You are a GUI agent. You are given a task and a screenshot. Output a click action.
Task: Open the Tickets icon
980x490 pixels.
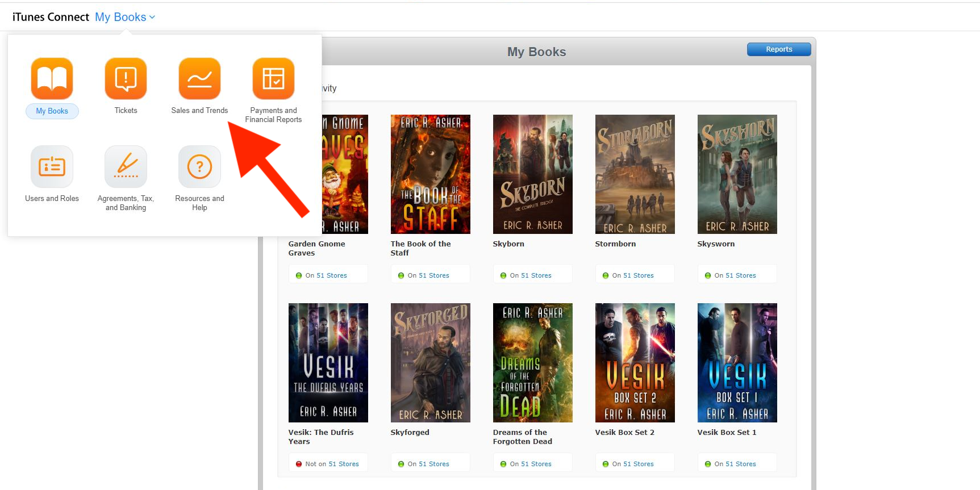pos(126,78)
